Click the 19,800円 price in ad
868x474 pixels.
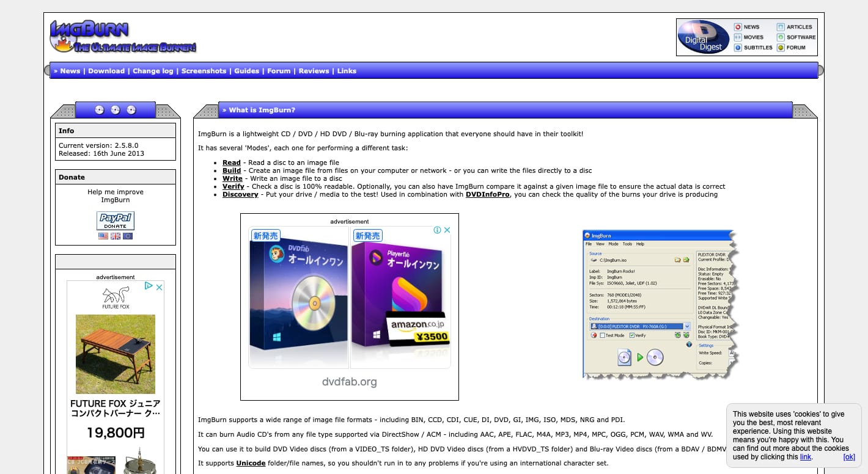pos(116,433)
